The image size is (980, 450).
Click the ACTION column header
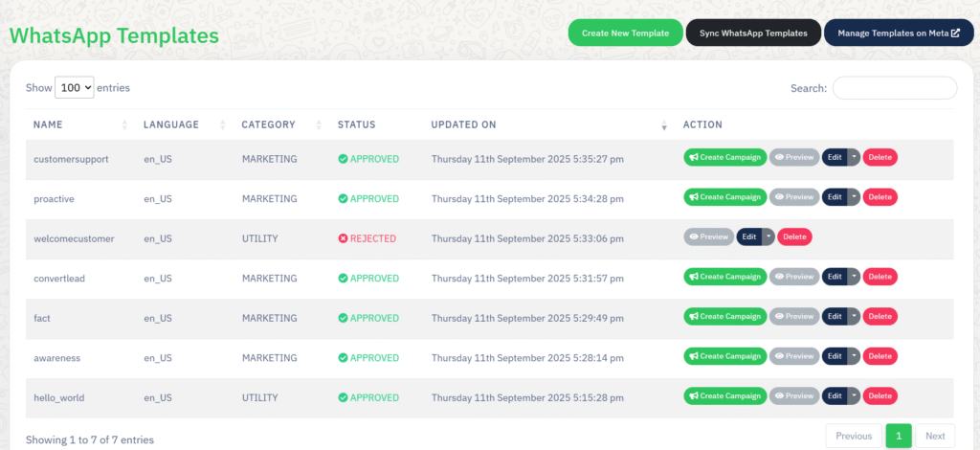tap(702, 124)
